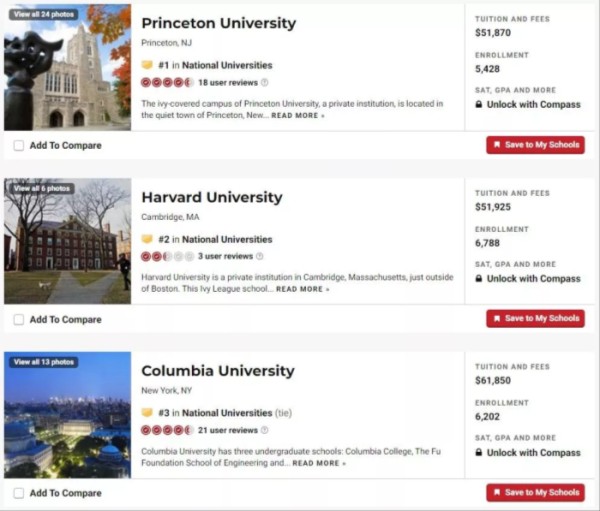Image resolution: width=600 pixels, height=511 pixels.
Task: Check Add To Compare for Columbia University
Action: pos(19,493)
